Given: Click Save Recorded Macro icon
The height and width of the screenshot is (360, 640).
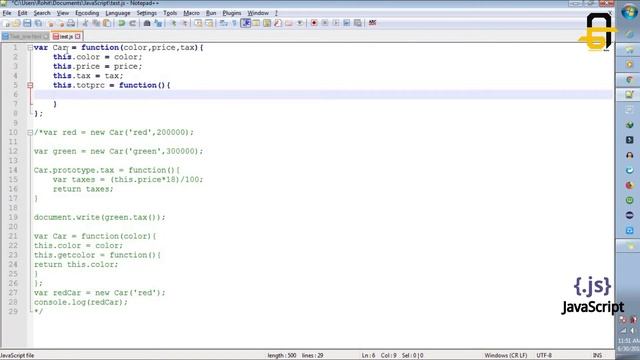Looking at the screenshot, I should [358, 23].
